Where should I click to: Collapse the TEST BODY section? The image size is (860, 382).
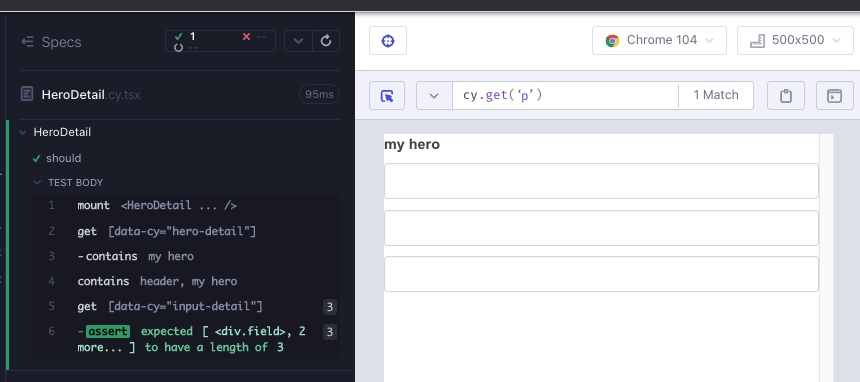point(37,182)
